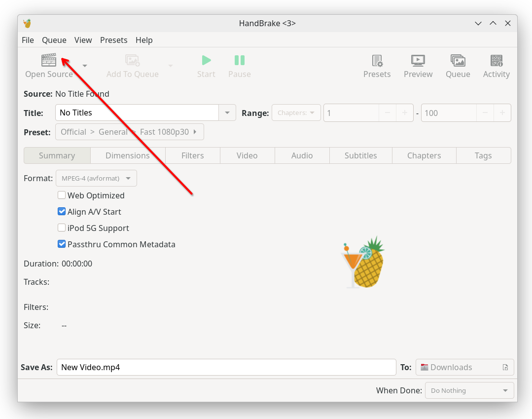Click the Add To Queue icon
Viewport: 532px width, 419px height.
point(132,61)
